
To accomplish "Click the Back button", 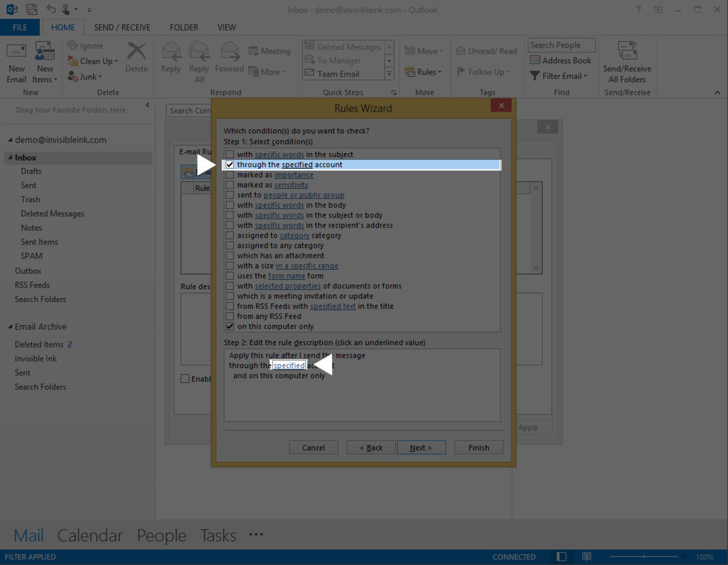I will pyautogui.click(x=371, y=447).
